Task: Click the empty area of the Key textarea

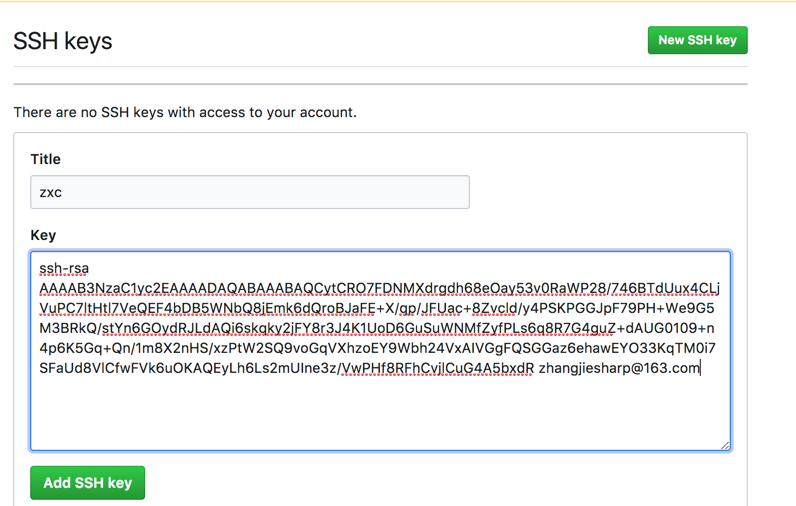Action: point(380,415)
